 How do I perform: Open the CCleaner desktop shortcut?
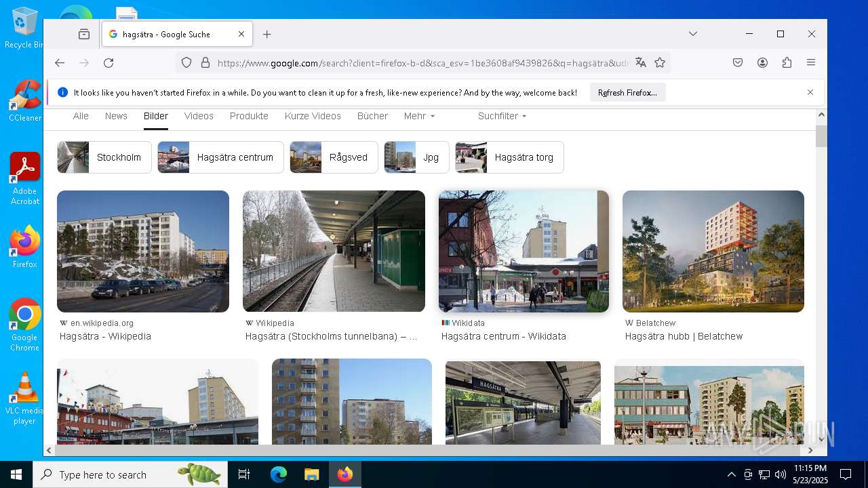(24, 101)
